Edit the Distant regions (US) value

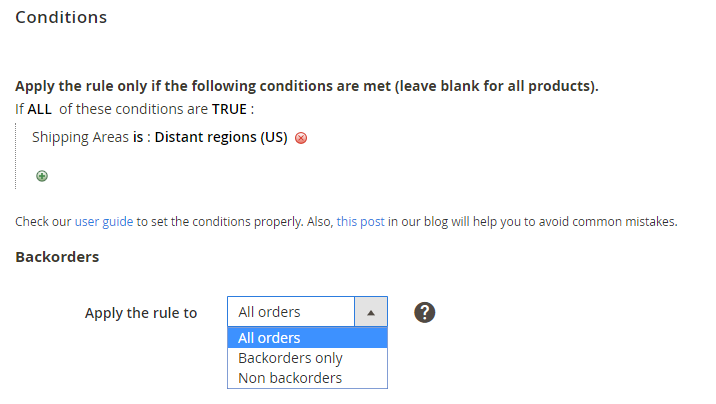(x=221, y=137)
